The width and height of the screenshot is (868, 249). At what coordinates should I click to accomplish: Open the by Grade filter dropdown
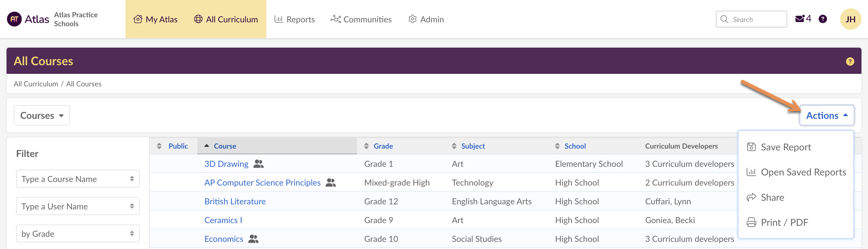[78, 234]
